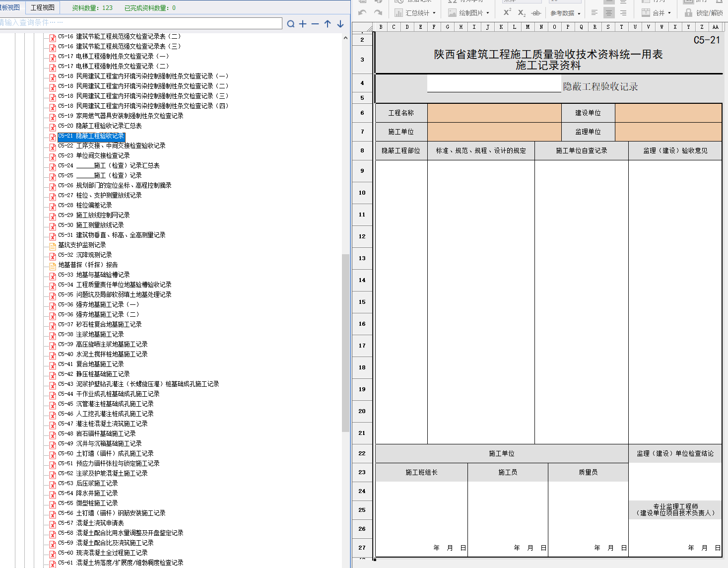Image resolution: width=728 pixels, height=568 pixels.
Task: Click the 施工单位自查记录 header cell
Action: pyautogui.click(x=582, y=150)
